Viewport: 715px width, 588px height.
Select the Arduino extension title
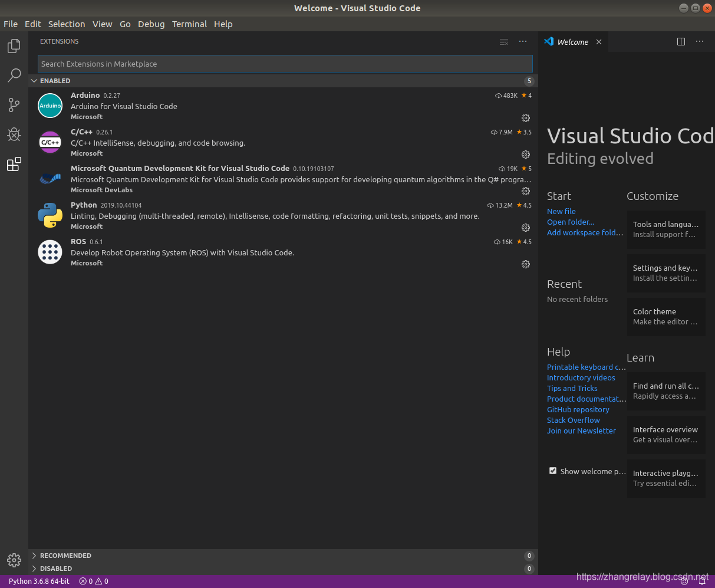click(x=85, y=95)
